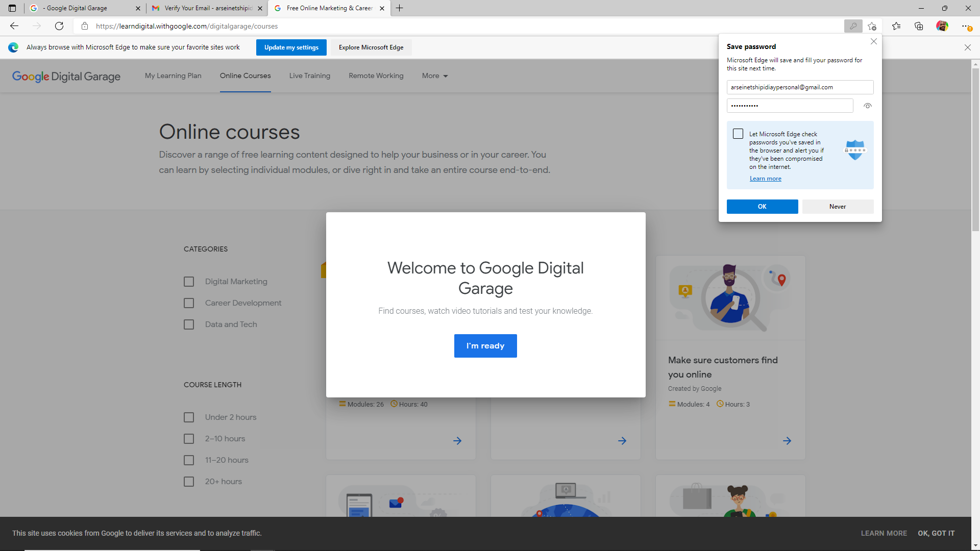Click the password key icon in address bar
The image size is (980, 551).
[853, 26]
